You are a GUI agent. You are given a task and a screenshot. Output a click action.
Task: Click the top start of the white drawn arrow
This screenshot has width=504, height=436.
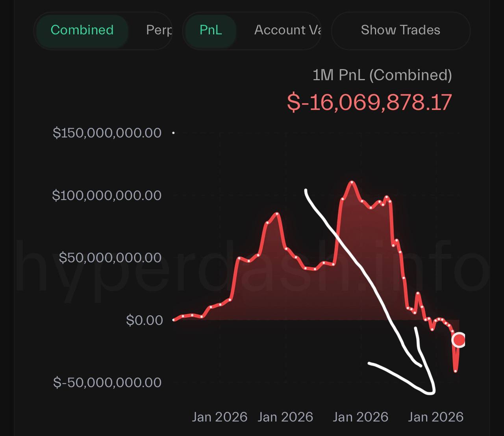pyautogui.click(x=306, y=191)
